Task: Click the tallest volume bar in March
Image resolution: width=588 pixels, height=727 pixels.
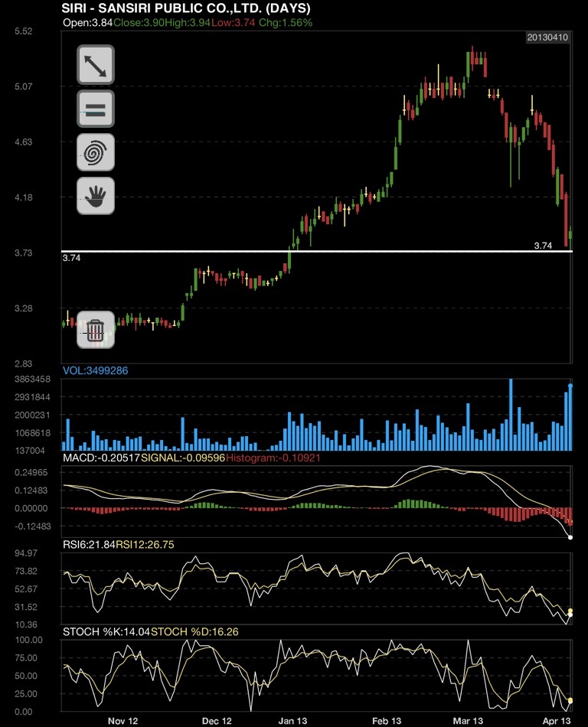Action: [511, 415]
